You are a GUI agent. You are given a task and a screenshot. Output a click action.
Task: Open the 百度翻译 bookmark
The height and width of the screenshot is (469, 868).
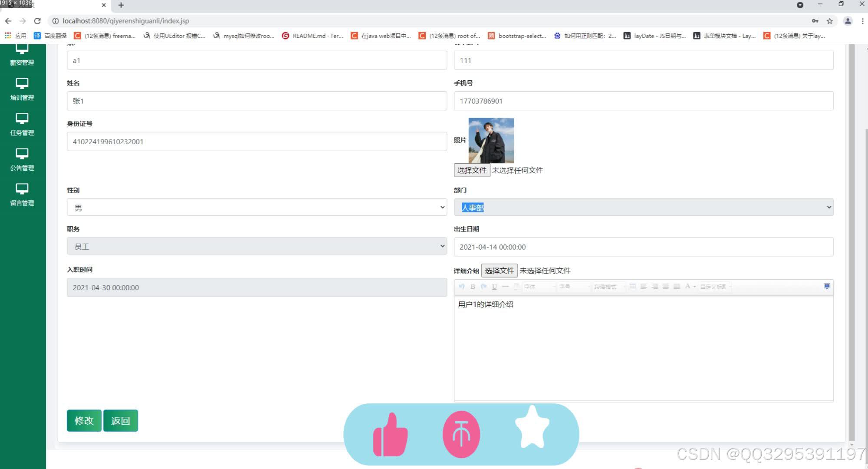pos(50,36)
